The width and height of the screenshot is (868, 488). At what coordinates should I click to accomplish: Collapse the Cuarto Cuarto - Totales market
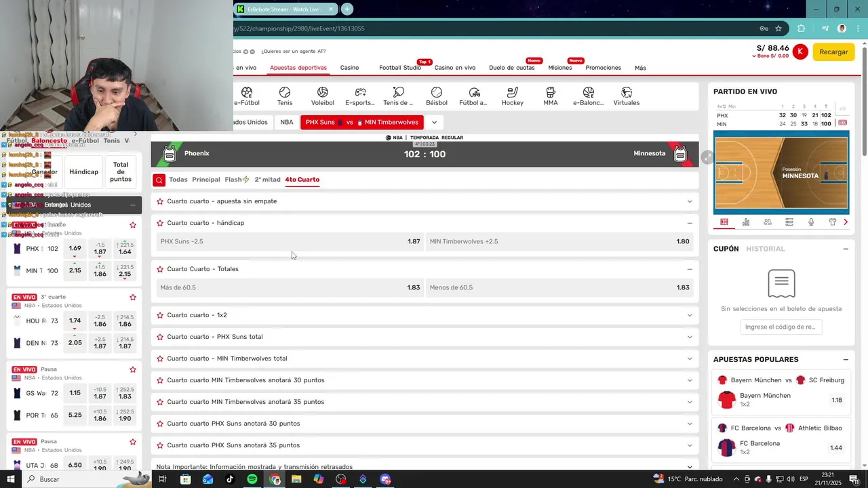(690, 269)
